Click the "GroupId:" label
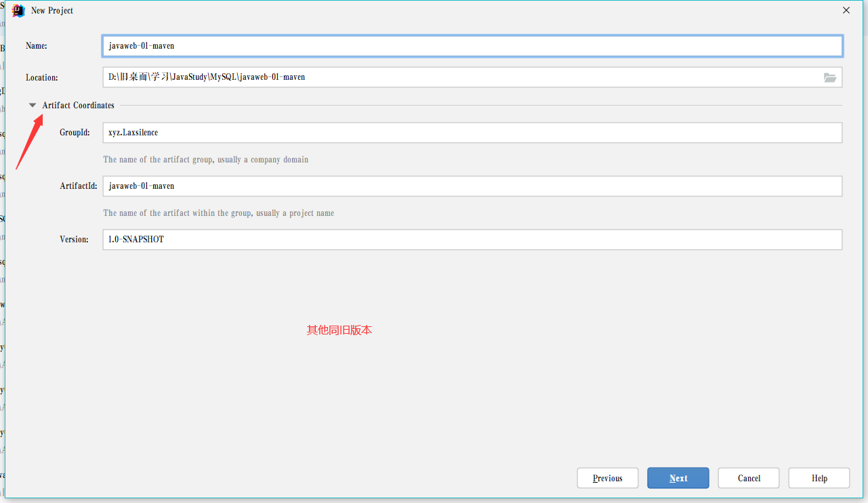868x503 pixels. [75, 133]
